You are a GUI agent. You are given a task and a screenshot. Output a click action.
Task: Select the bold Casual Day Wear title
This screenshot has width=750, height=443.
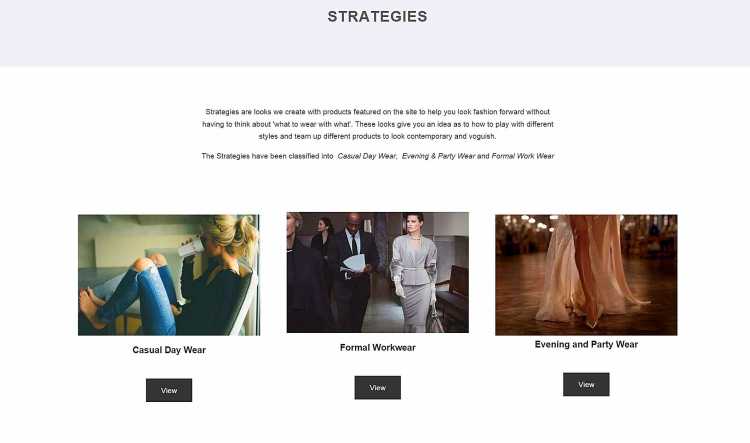click(169, 350)
